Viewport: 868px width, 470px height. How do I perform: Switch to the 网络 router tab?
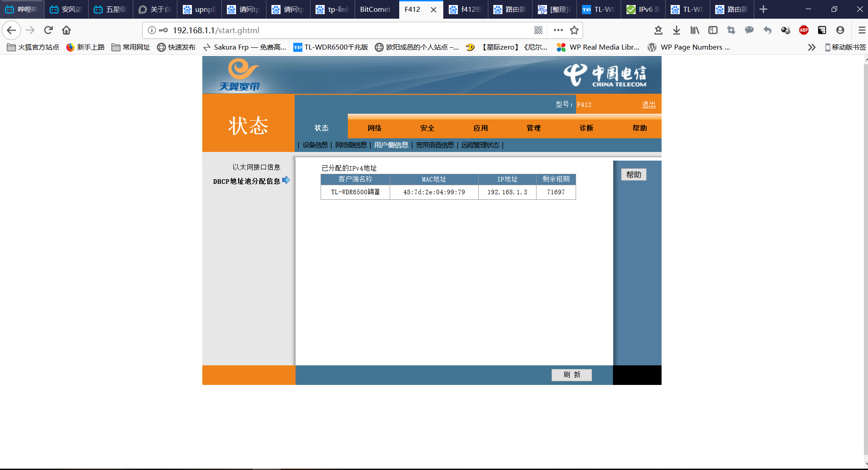pos(374,128)
